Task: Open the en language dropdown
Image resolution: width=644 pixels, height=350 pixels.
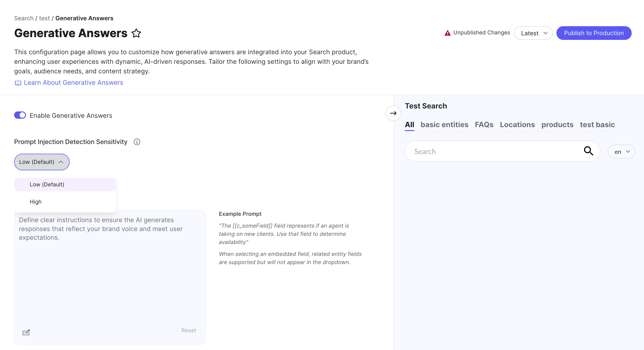Action: 621,152
